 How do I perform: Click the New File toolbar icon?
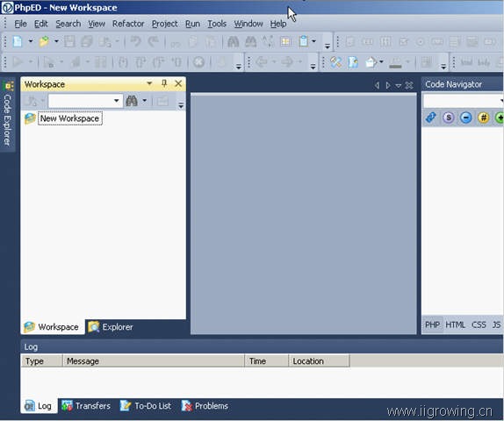18,41
